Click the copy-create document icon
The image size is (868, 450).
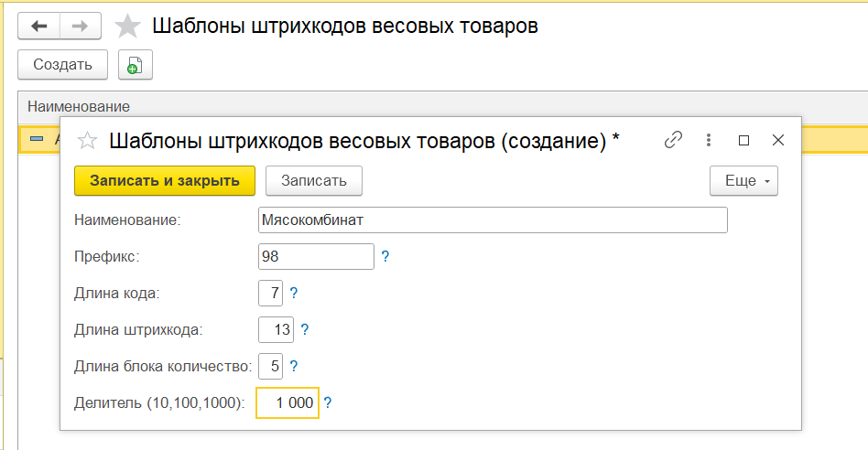[x=135, y=65]
